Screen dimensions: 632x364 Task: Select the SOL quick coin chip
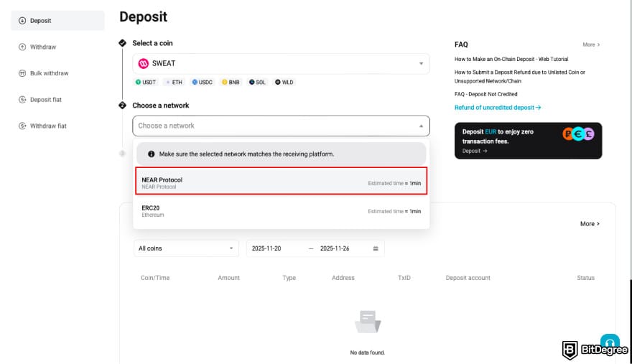tap(257, 83)
